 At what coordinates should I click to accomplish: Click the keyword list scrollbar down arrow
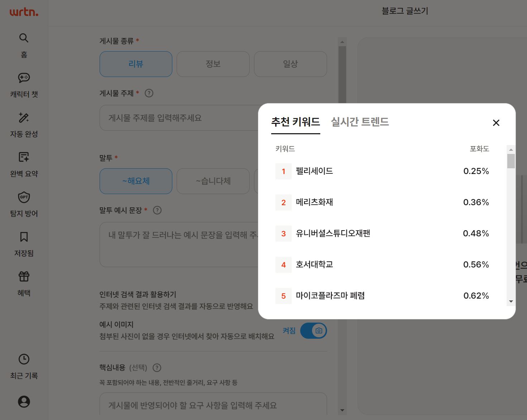coord(511,301)
